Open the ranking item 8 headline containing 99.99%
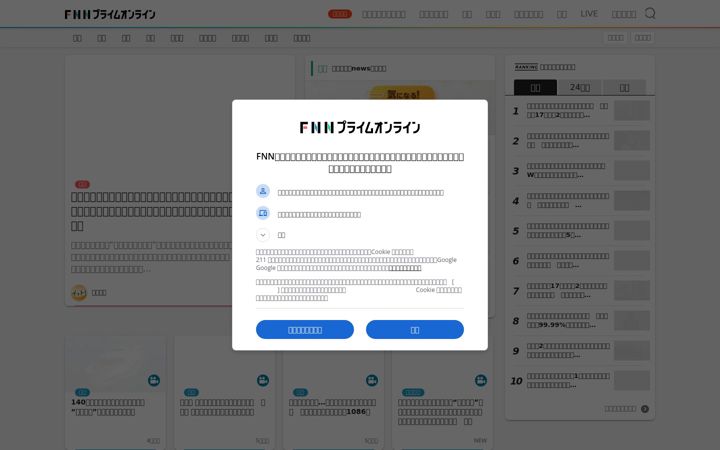 tap(568, 321)
